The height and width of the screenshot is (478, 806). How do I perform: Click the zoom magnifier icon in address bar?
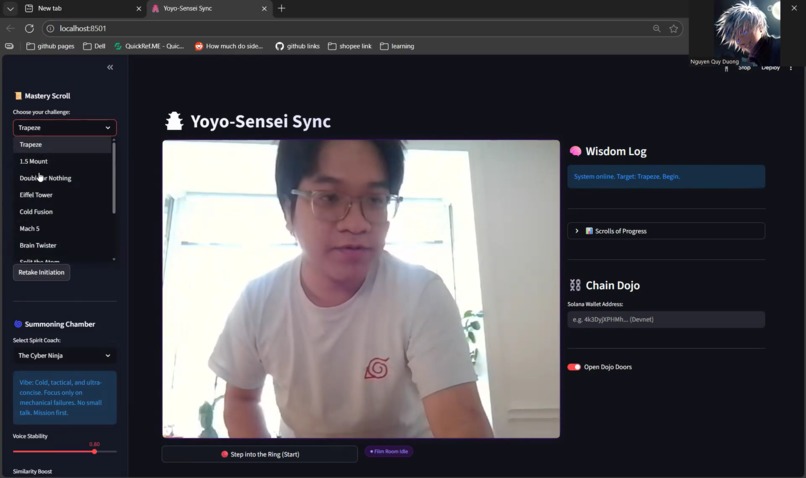tap(656, 29)
